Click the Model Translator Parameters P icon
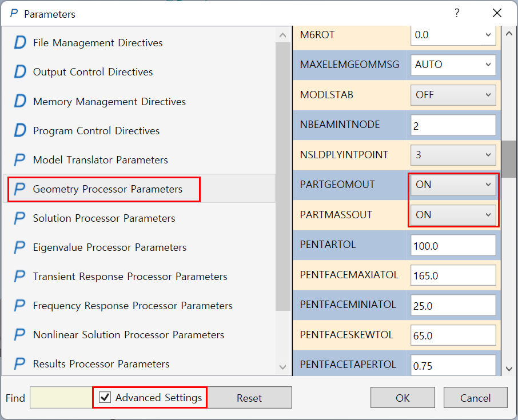This screenshot has height=420, width=518. [x=20, y=160]
